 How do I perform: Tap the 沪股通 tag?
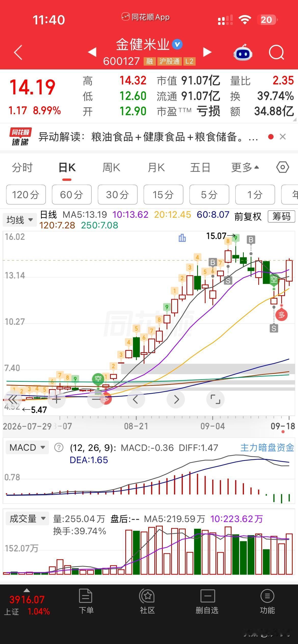(x=169, y=61)
